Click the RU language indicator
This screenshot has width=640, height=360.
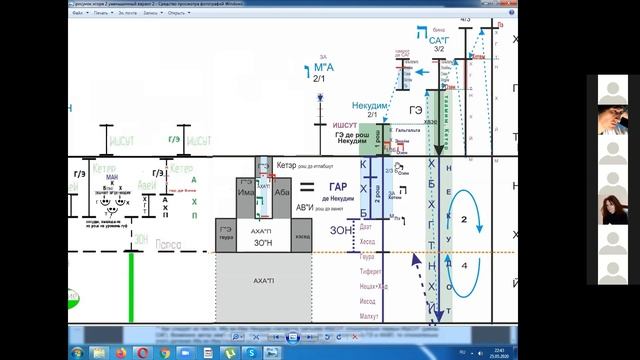pos(463,352)
